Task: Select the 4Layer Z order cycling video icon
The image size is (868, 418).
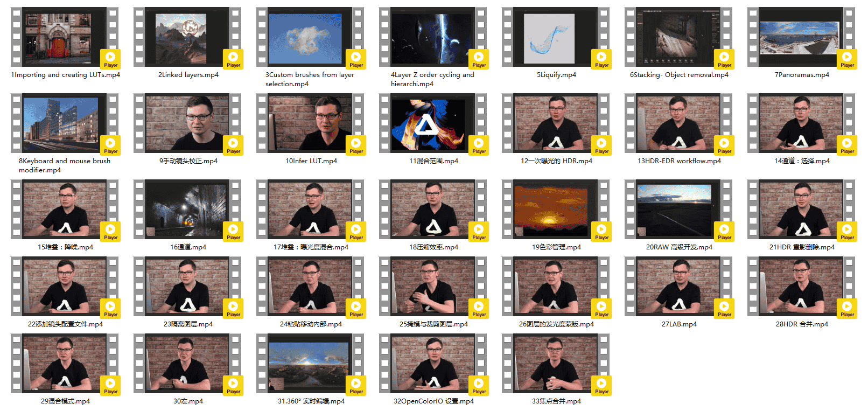Action: click(433, 37)
